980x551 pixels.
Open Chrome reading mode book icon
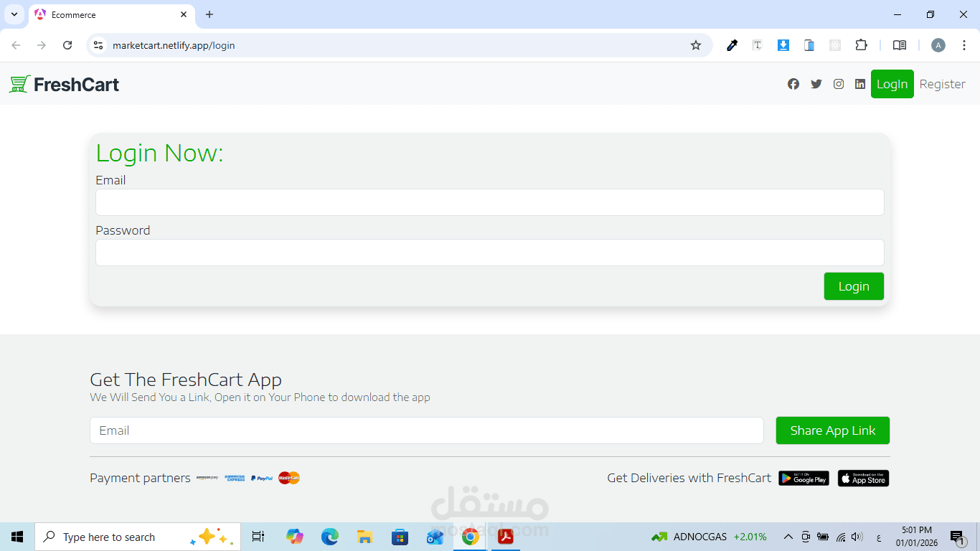coord(900,45)
